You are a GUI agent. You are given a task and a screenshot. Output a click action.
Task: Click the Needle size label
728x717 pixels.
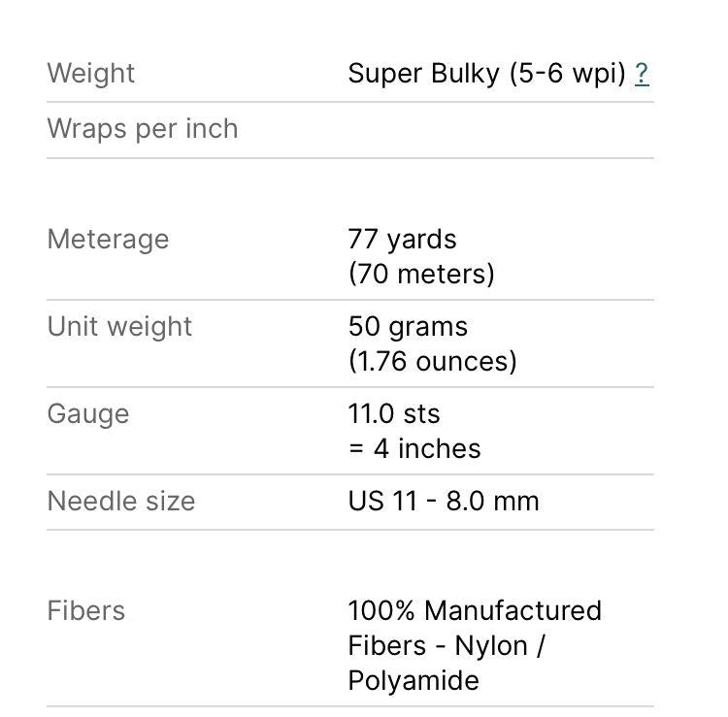pos(121,502)
